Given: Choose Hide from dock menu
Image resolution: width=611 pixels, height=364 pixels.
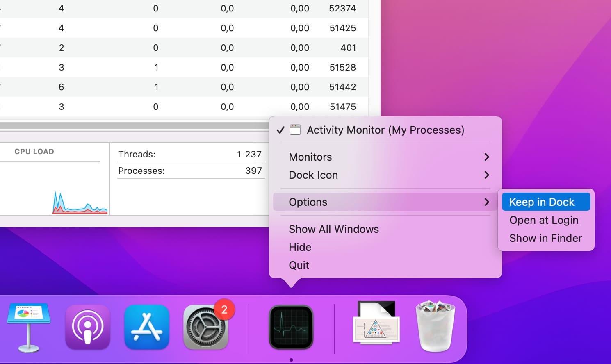Looking at the screenshot, I should coord(385,247).
